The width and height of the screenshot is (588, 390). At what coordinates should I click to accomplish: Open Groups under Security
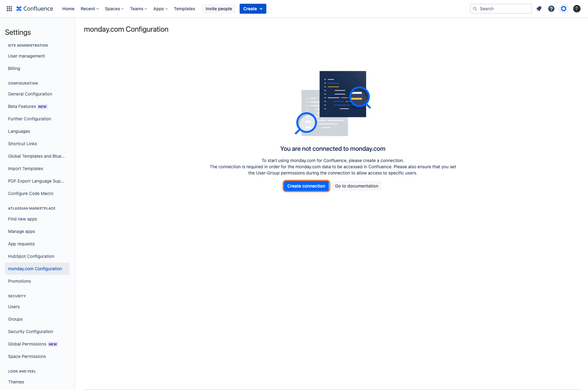pyautogui.click(x=37, y=319)
